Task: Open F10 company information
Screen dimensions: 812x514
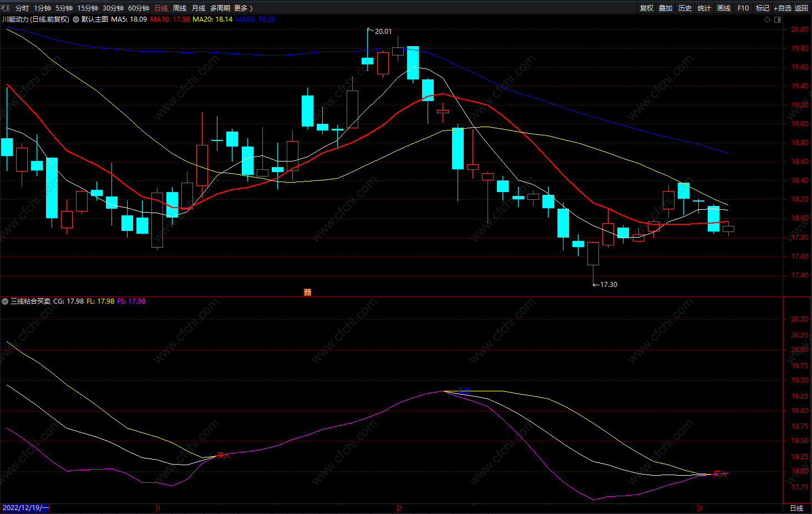Action: (743, 8)
